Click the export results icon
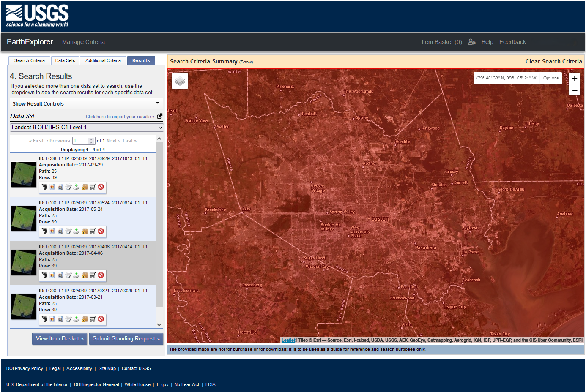The width and height of the screenshot is (586, 392). coord(159,116)
